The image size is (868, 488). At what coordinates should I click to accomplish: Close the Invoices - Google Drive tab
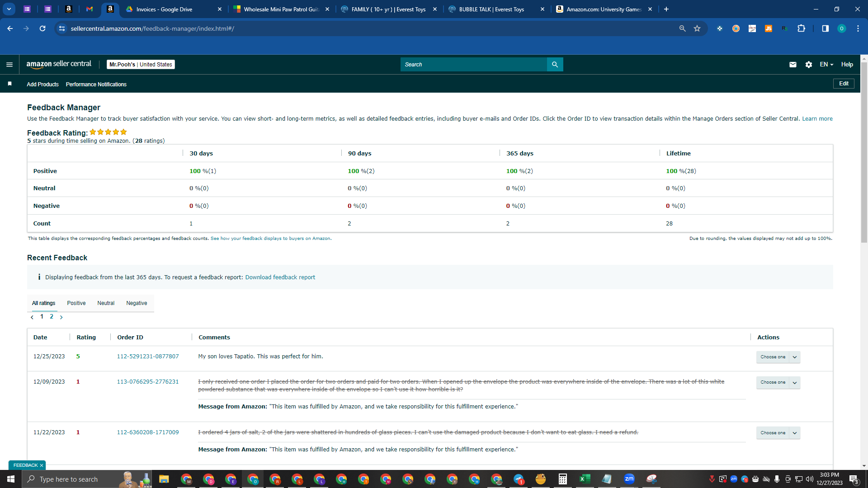(220, 9)
